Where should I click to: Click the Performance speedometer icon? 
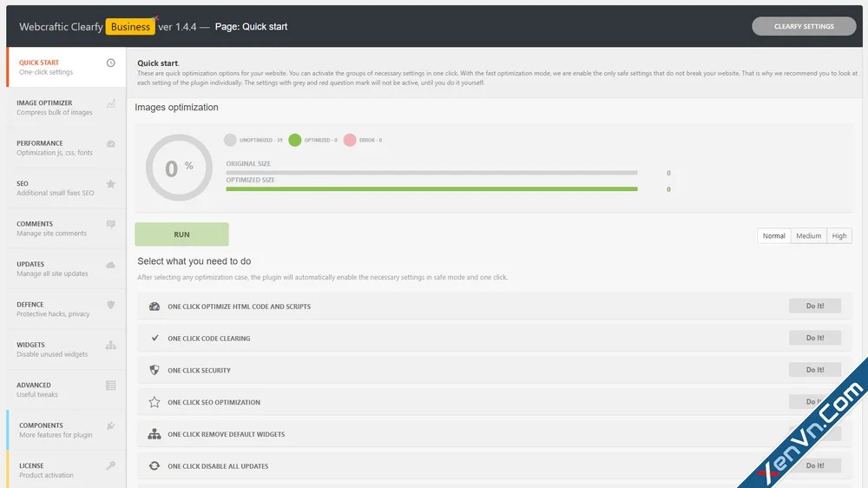click(x=111, y=144)
